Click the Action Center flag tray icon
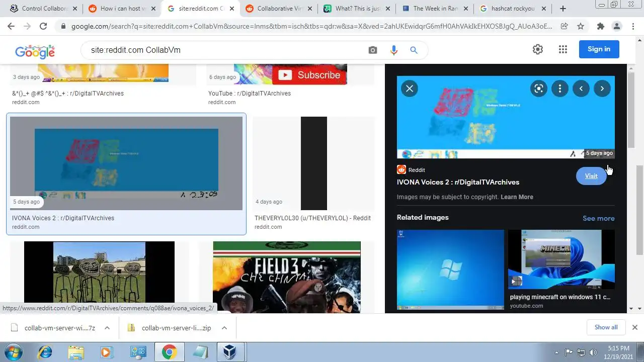Viewport: 644px width, 362px height. tap(569, 352)
